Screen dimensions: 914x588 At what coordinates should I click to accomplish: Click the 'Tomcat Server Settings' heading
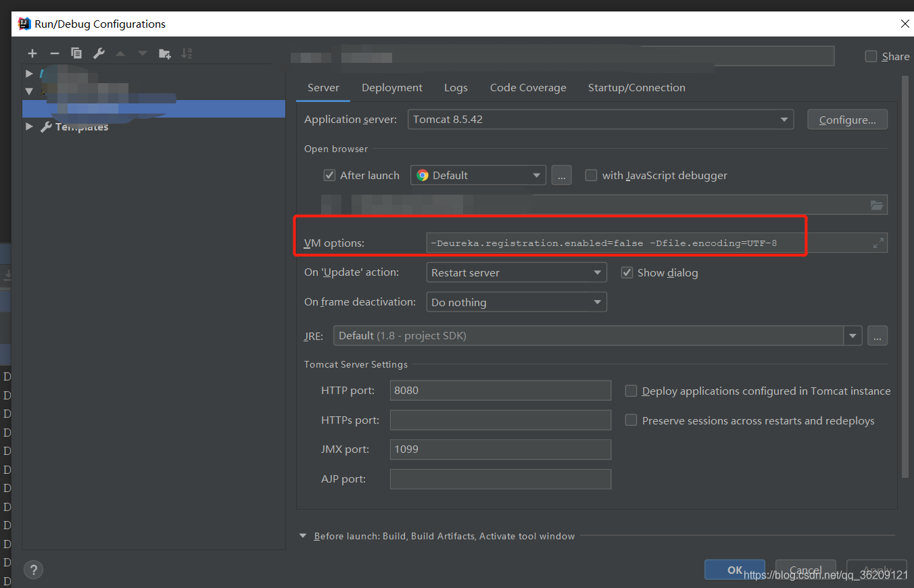(x=356, y=364)
